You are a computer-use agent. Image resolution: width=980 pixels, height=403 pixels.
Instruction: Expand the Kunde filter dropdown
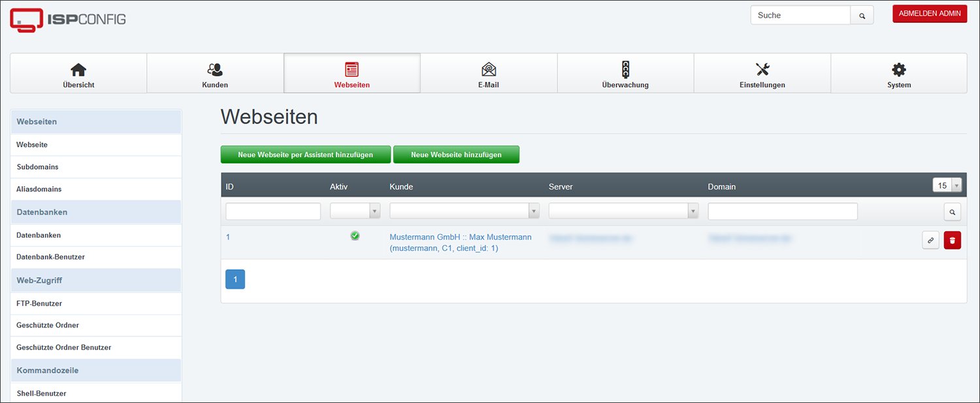(534, 212)
